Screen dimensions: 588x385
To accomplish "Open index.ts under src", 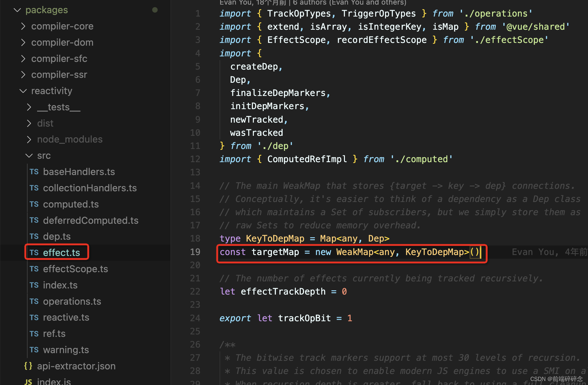I will pyautogui.click(x=60, y=285).
